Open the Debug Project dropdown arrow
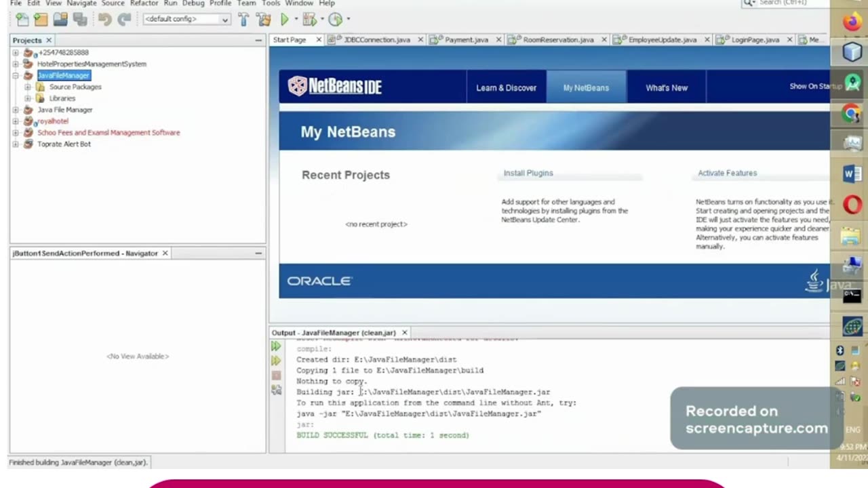 pyautogui.click(x=321, y=20)
